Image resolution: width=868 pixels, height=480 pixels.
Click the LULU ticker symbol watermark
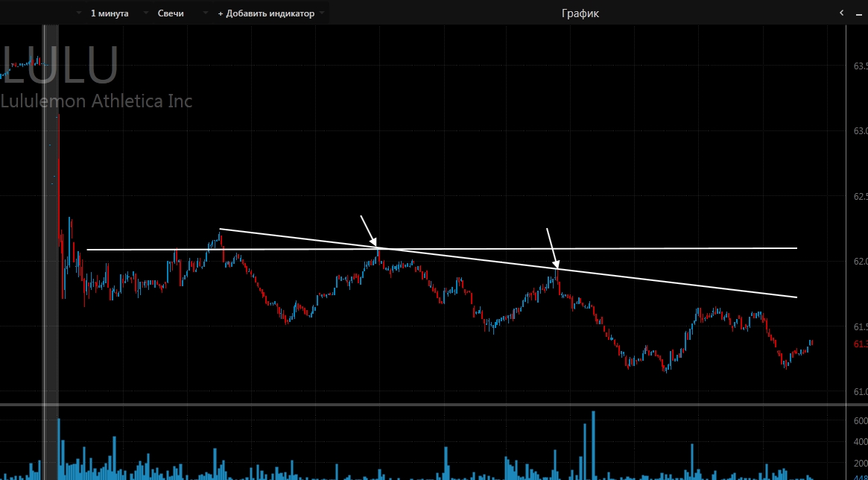click(61, 66)
